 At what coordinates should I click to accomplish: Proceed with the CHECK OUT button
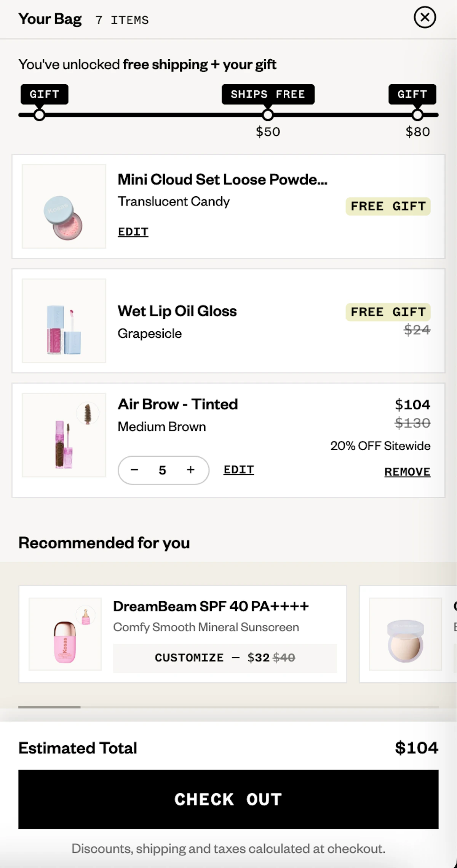pos(228,799)
